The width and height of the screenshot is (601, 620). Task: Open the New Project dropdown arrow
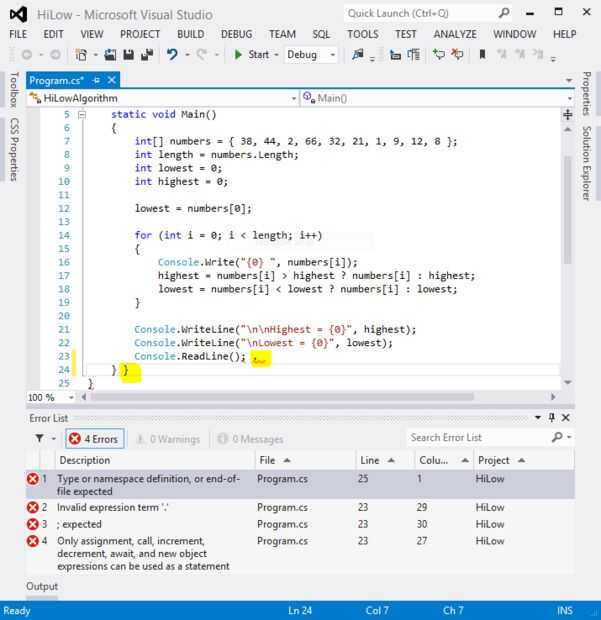coord(96,55)
